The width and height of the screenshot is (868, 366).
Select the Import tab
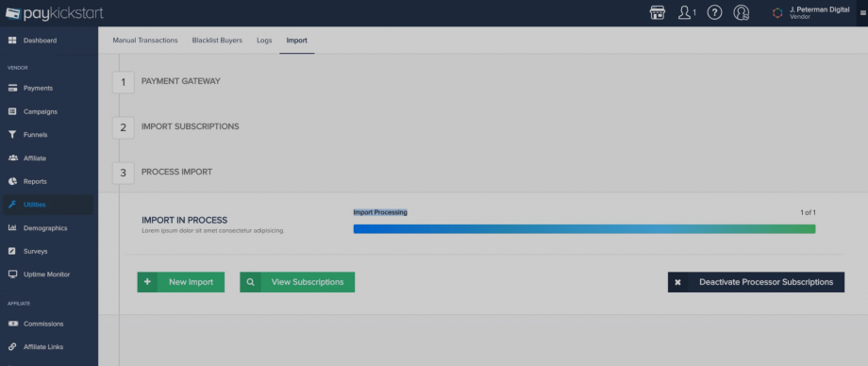[296, 41]
